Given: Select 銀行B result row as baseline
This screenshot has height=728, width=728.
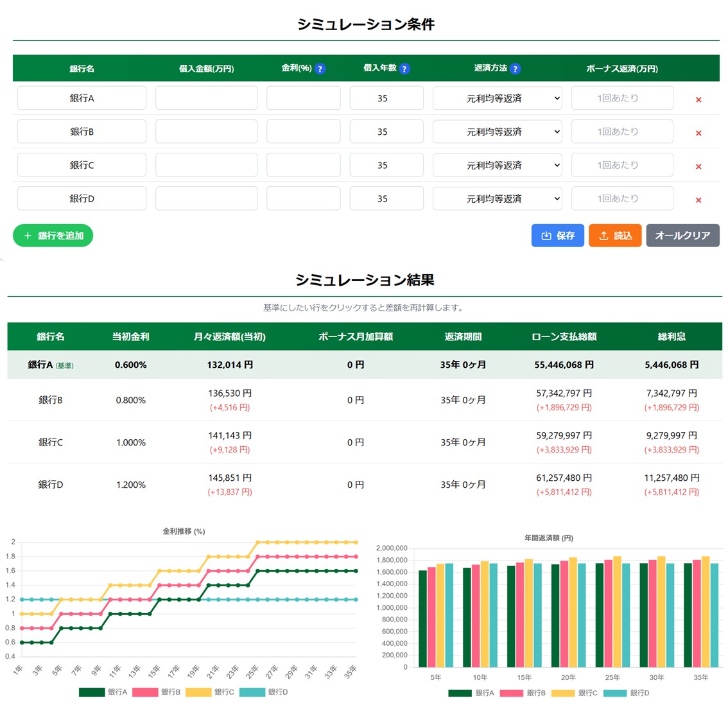Looking at the screenshot, I should pyautogui.click(x=364, y=400).
